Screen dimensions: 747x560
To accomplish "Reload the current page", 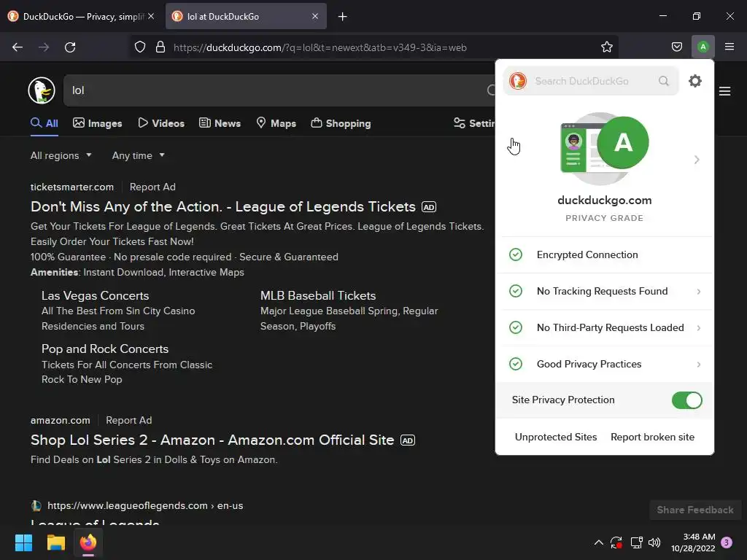I will pyautogui.click(x=70, y=47).
